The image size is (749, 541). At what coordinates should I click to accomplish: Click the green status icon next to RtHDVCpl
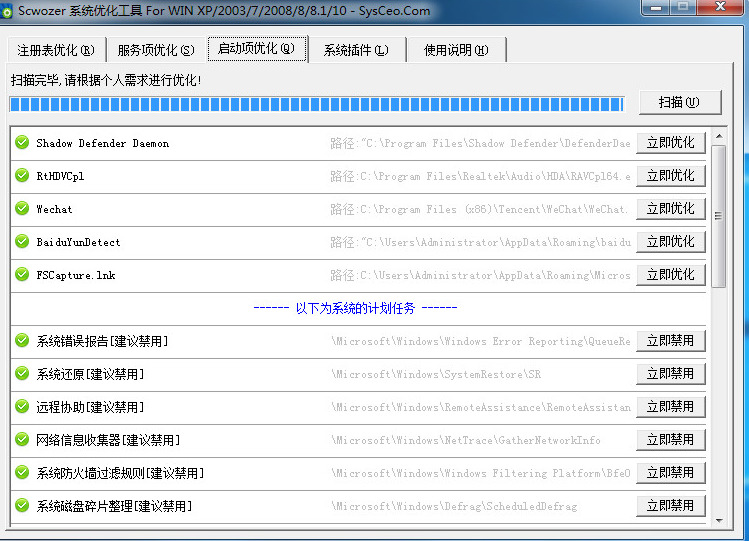coord(22,175)
